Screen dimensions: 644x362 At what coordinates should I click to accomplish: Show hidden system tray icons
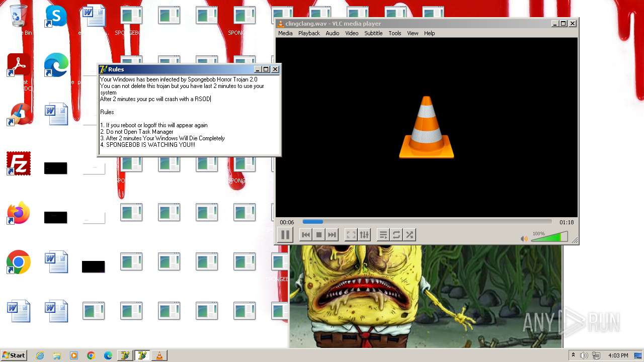pos(573,355)
